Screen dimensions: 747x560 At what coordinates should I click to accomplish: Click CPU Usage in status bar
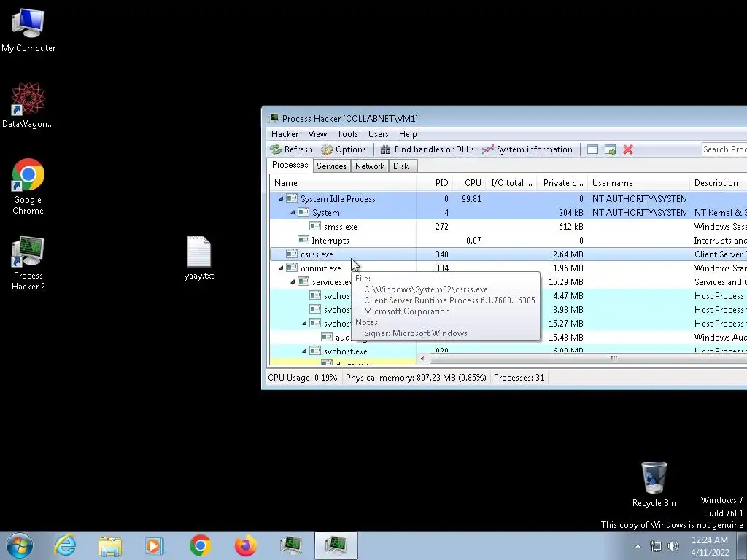(x=302, y=378)
